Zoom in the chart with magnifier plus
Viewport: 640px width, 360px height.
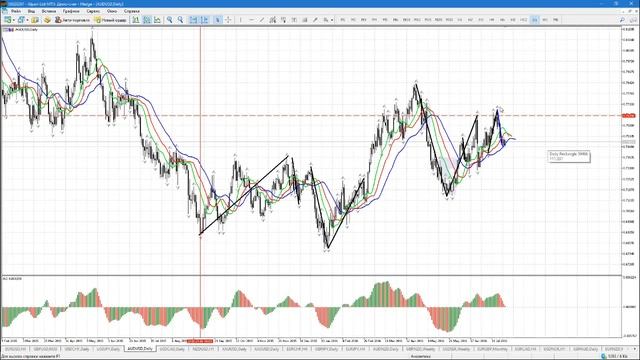pyautogui.click(x=169, y=20)
